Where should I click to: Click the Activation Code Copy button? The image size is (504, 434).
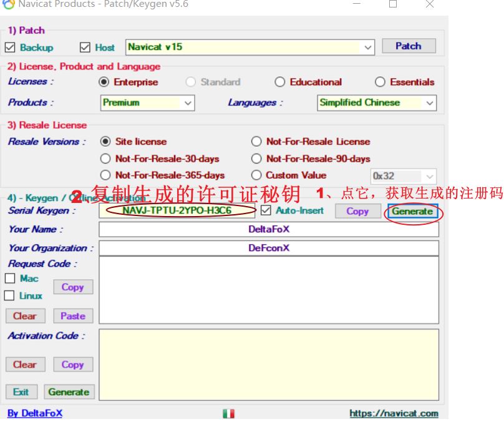(x=73, y=365)
